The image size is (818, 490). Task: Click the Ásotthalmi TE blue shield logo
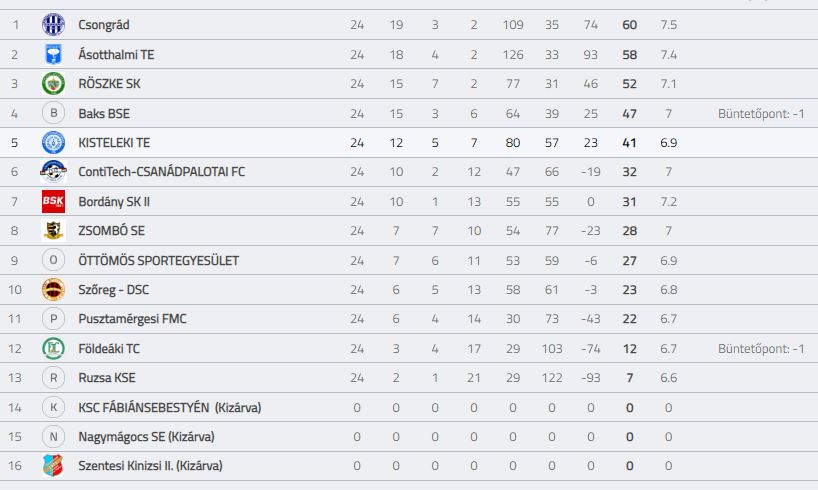53,54
